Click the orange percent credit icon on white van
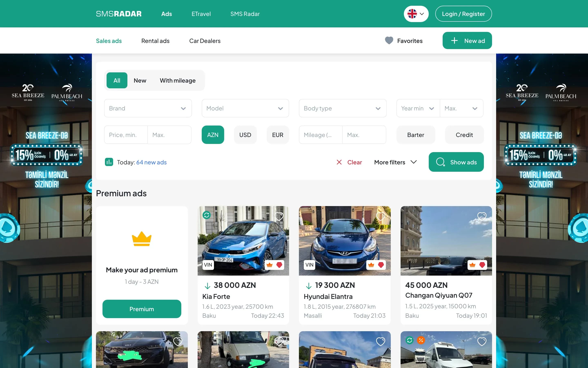This screenshot has width=588, height=368. (421, 340)
